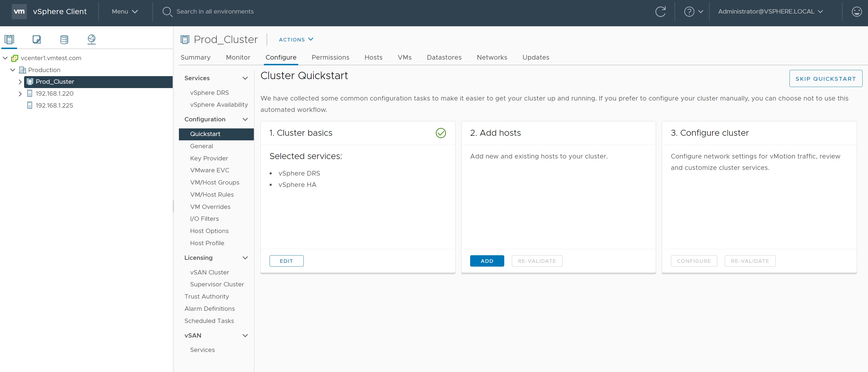The height and width of the screenshot is (372, 868).
Task: Open the Menu dropdown
Action: click(125, 11)
